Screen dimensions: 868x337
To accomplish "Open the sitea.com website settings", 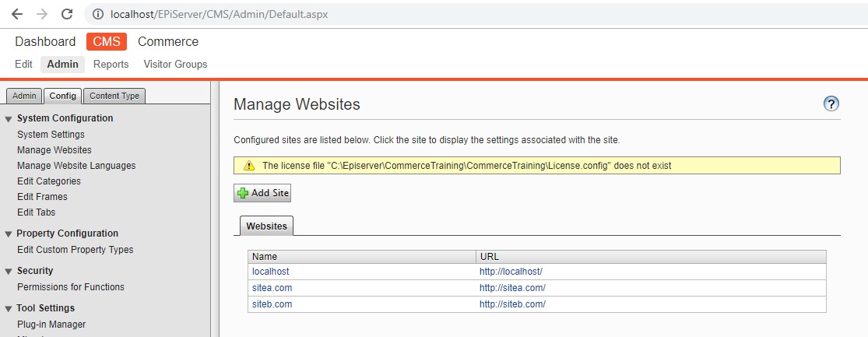I will (x=272, y=288).
